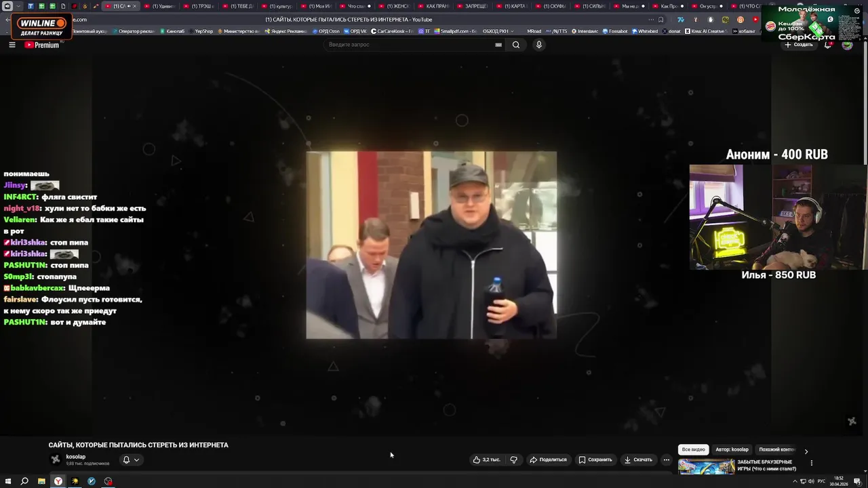
Task: Show hidden system tray icons
Action: click(x=795, y=481)
